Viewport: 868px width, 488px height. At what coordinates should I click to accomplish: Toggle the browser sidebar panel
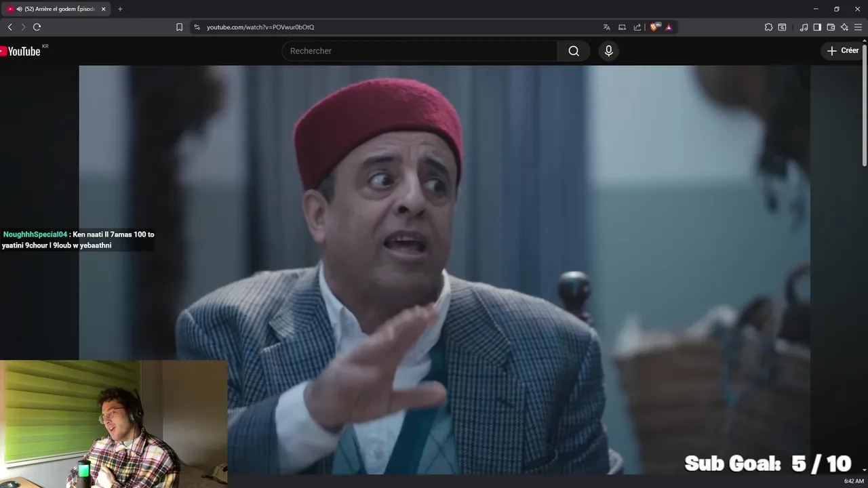point(817,27)
